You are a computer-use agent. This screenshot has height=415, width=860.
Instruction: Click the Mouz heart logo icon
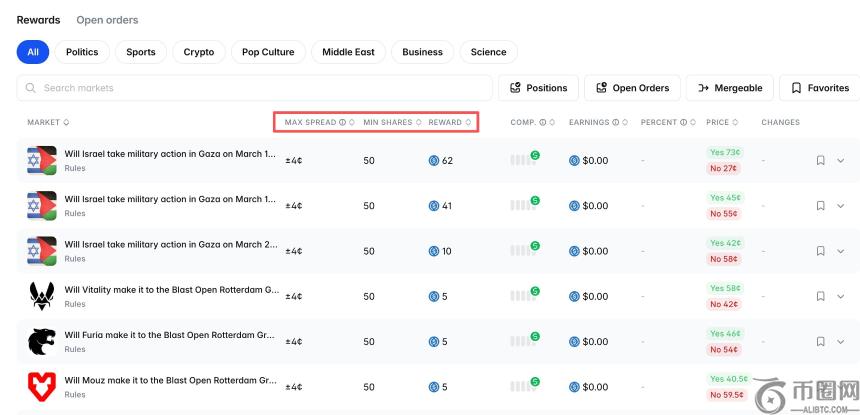(x=41, y=386)
